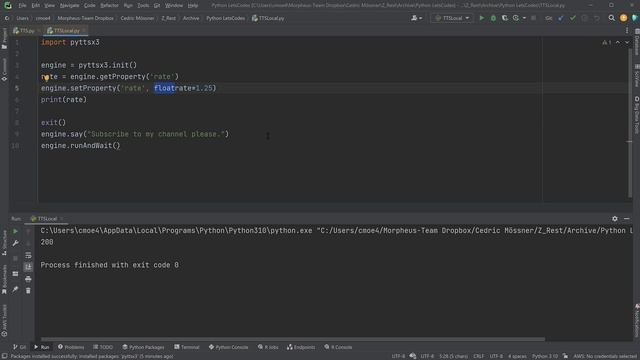The height and width of the screenshot is (360, 640).
Task: Go to previous highlighted error arrow
Action: tap(618, 42)
